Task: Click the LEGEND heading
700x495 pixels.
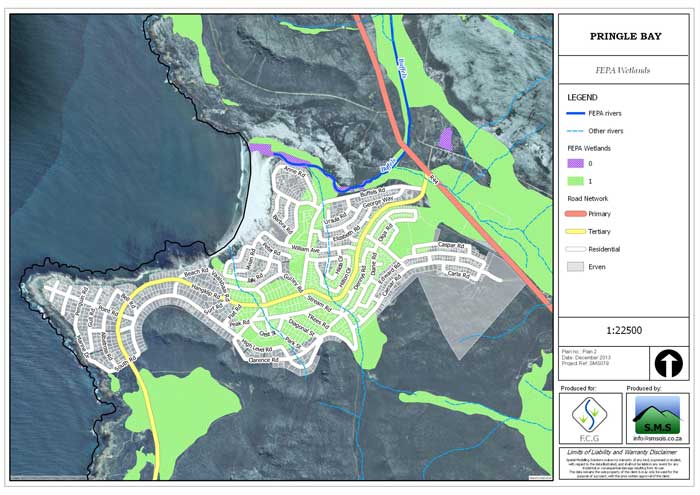Action: 582,97
